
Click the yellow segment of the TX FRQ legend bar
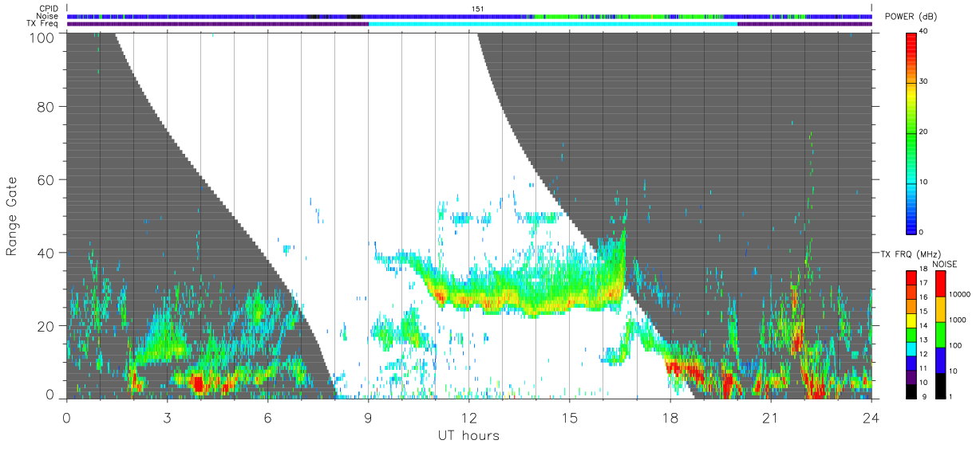(x=911, y=321)
